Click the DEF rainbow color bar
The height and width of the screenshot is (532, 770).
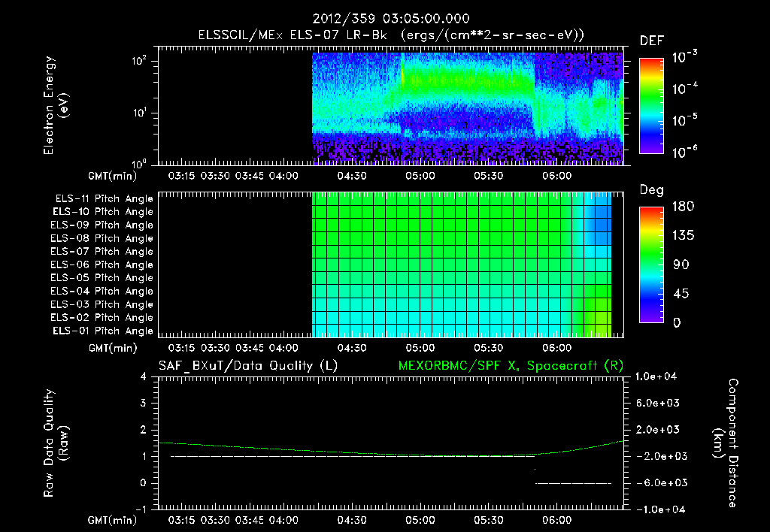[651, 106]
